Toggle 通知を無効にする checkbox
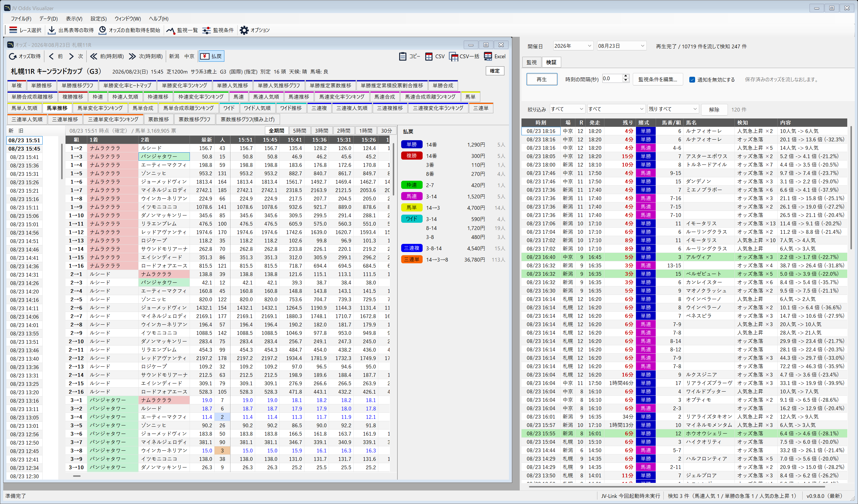858x504 pixels. (692, 79)
